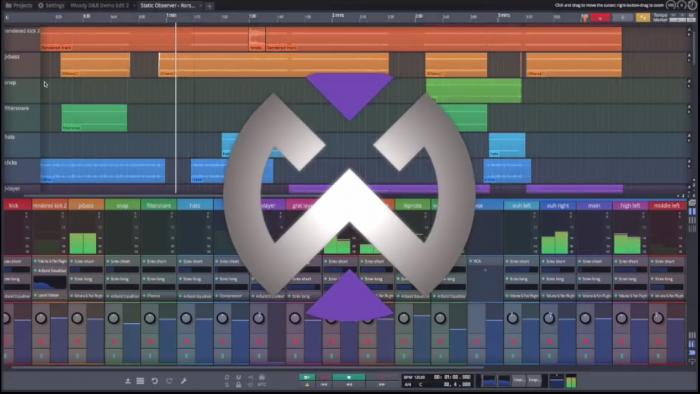Solo the main mixer channel
Viewport: 700px width, 394px height.
tap(585, 356)
